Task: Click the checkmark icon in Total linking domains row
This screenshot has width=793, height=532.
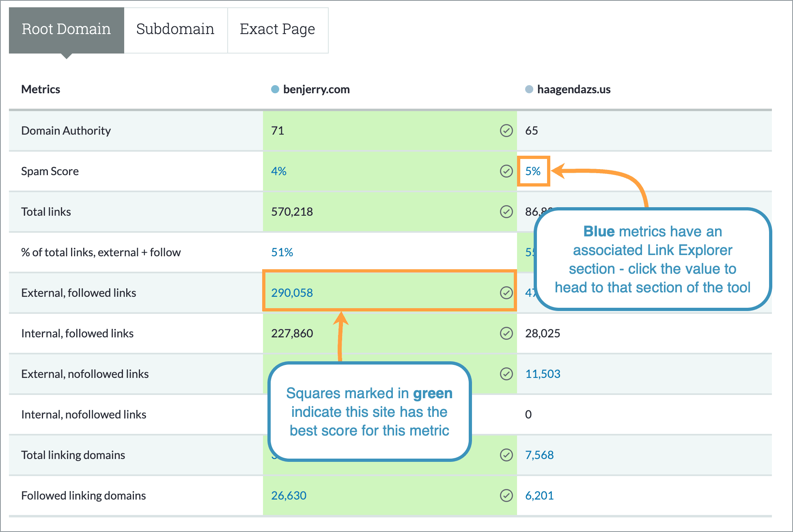Action: click(x=506, y=455)
